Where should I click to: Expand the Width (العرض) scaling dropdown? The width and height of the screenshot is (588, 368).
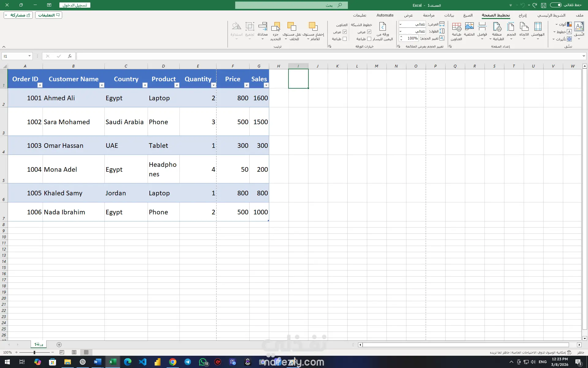click(x=400, y=24)
